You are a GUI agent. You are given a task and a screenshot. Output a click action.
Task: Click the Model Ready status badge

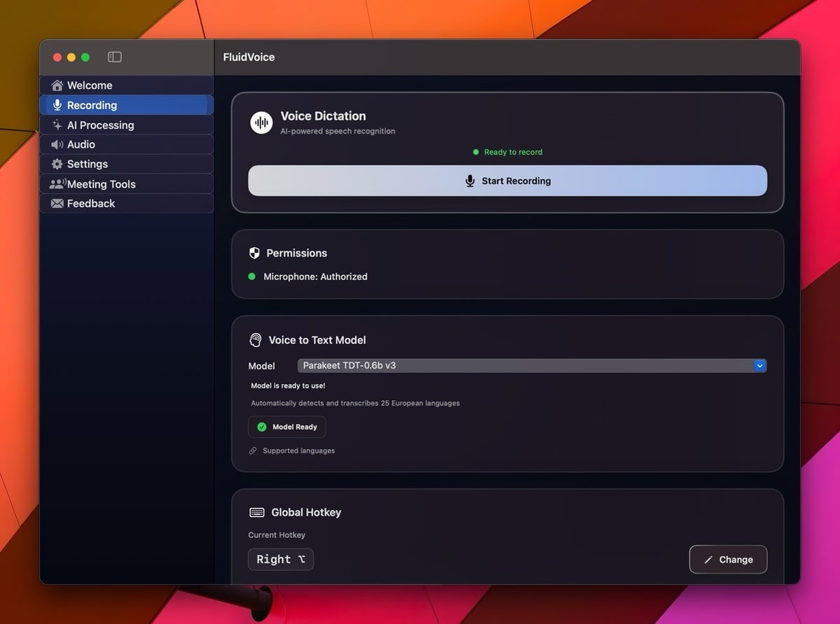[287, 427]
